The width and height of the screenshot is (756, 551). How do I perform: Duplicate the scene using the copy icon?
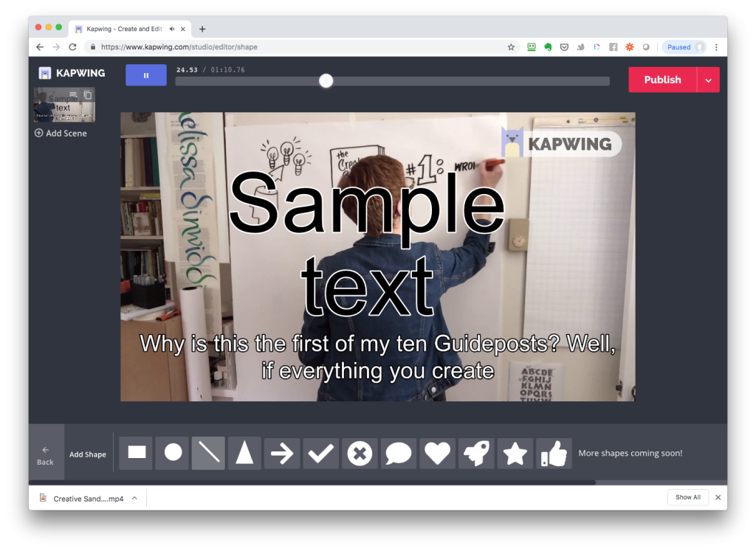pyautogui.click(x=88, y=95)
